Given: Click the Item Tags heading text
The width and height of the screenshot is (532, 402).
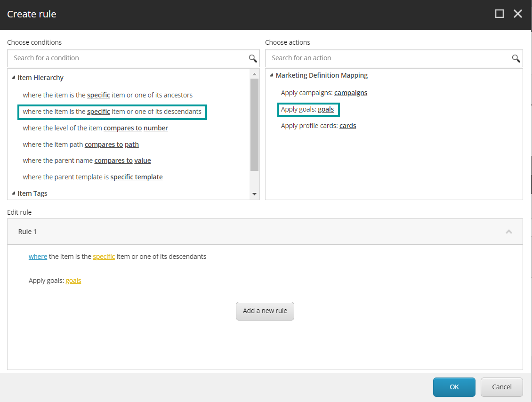Looking at the screenshot, I should (x=32, y=193).
